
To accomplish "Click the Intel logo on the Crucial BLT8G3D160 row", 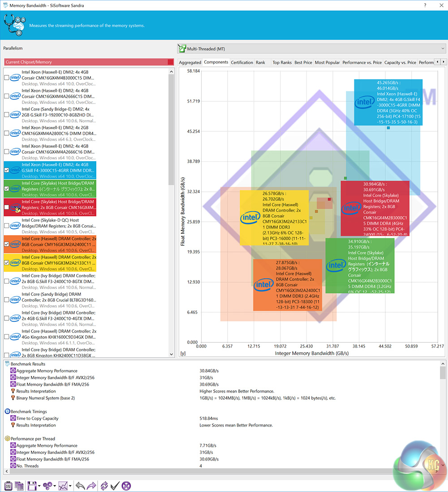I will click(15, 300).
